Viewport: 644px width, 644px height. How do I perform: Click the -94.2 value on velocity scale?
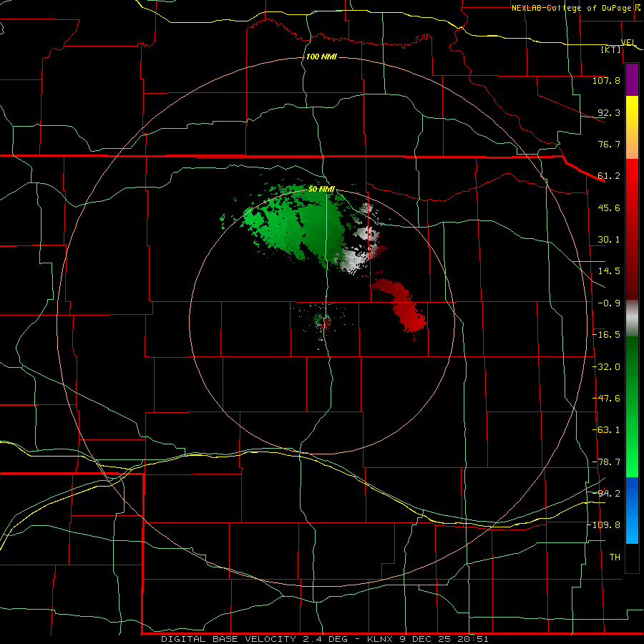click(606, 493)
